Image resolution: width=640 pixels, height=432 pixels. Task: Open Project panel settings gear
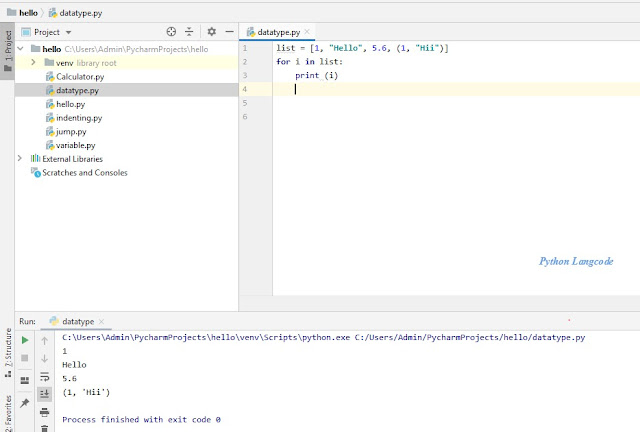211,32
